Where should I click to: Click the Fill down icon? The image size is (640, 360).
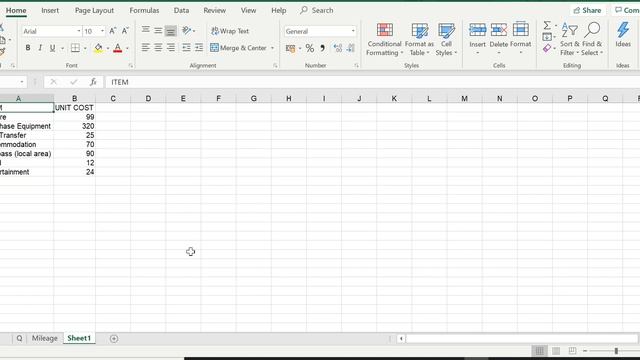(547, 37)
